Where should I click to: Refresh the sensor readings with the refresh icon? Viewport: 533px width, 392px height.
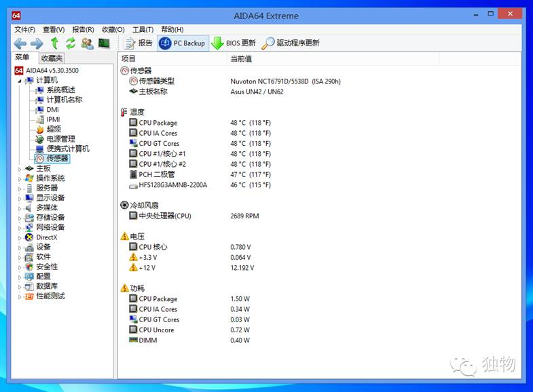coord(71,43)
